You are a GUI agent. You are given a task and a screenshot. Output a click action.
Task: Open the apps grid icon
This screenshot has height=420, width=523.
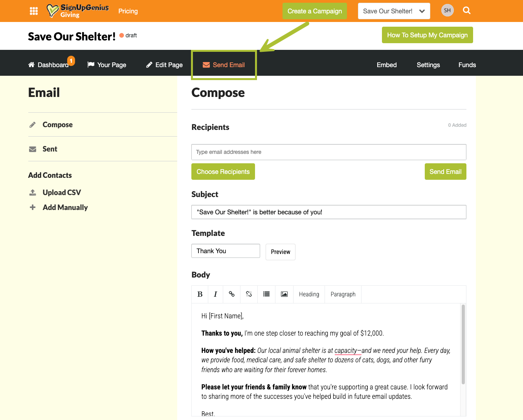(x=34, y=11)
